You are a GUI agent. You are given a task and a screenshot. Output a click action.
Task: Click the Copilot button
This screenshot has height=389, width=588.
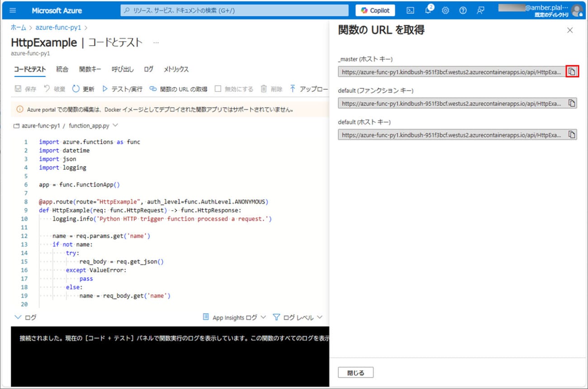375,10
